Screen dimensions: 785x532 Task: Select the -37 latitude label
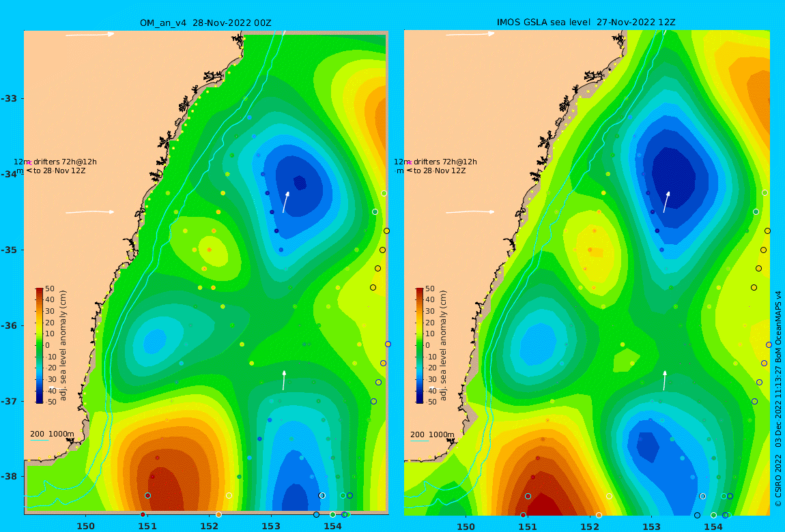click(x=8, y=402)
